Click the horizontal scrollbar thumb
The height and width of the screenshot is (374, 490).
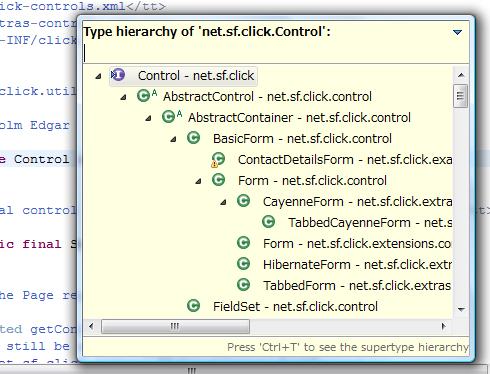(175, 326)
